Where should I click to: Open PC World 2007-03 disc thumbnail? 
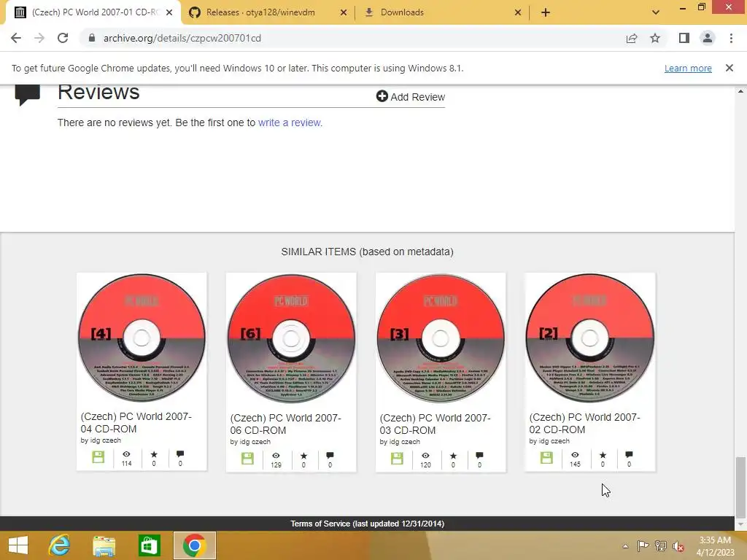(441, 338)
